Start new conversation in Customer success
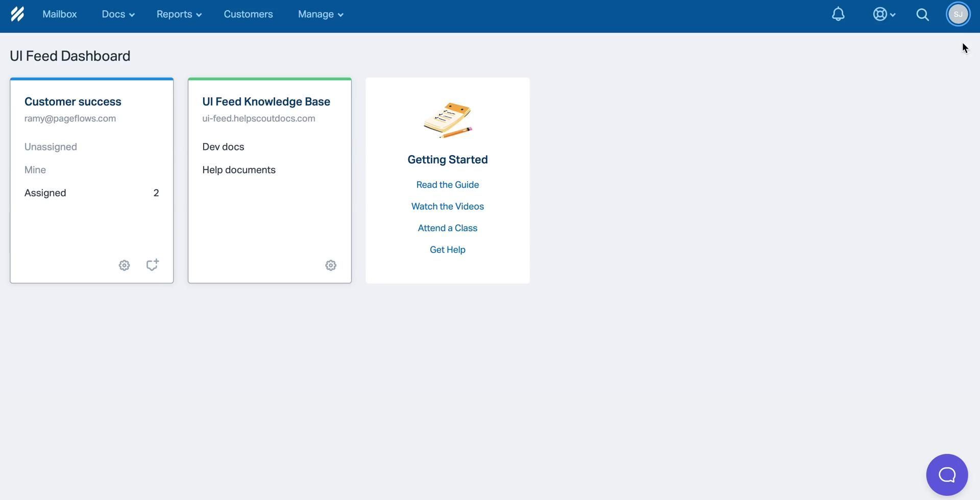 coord(152,265)
